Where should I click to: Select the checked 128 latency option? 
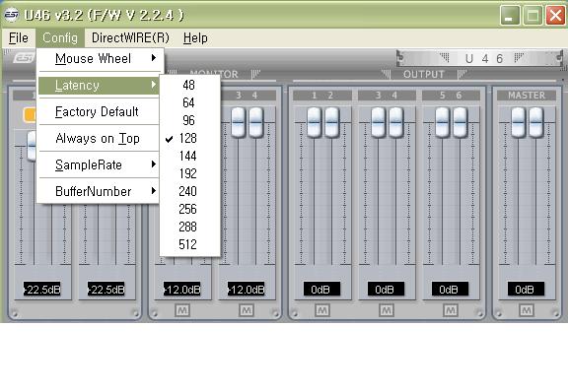[x=189, y=138]
